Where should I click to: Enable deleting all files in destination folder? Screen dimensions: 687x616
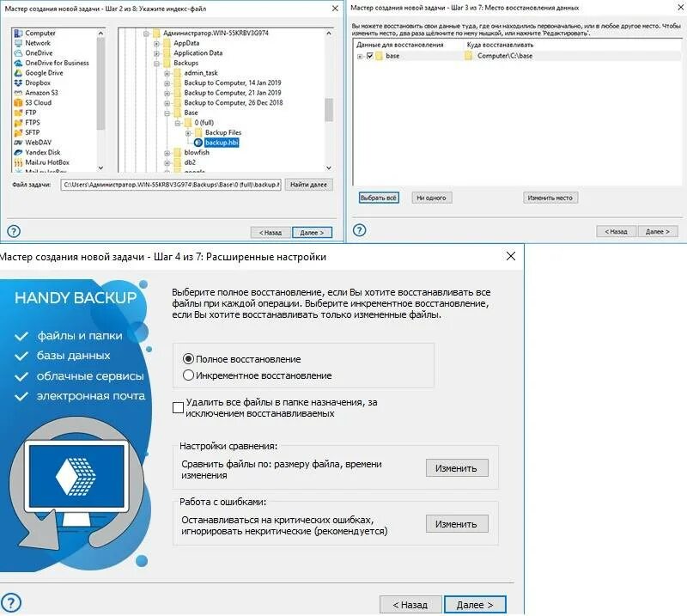178,408
